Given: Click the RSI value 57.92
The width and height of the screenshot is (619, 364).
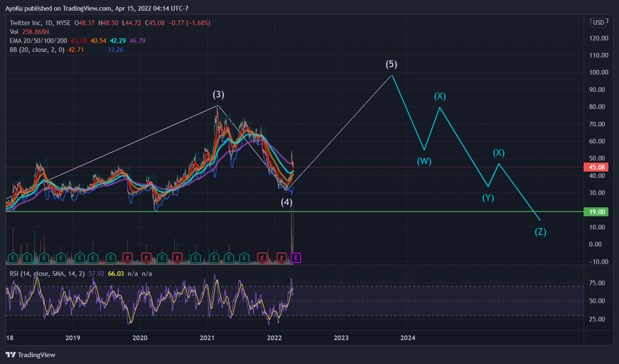Looking at the screenshot, I should coord(96,274).
